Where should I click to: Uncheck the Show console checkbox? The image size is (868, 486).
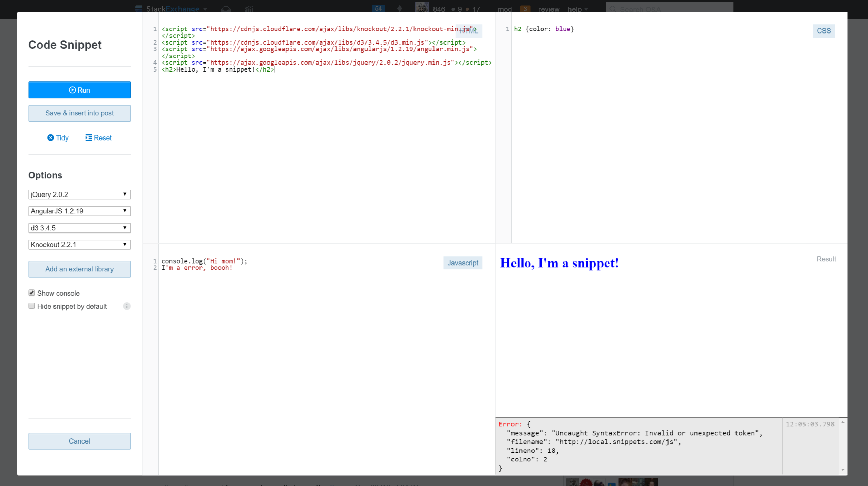click(31, 293)
